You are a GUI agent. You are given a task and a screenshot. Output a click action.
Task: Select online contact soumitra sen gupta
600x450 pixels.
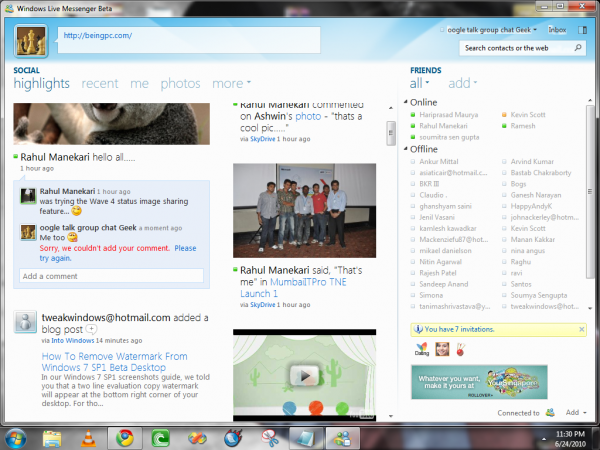point(449,137)
